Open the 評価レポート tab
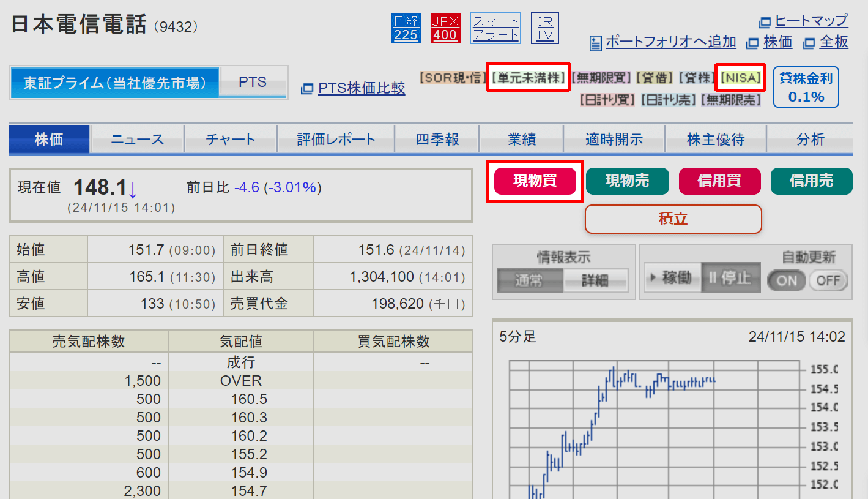The height and width of the screenshot is (499, 868). tap(336, 139)
